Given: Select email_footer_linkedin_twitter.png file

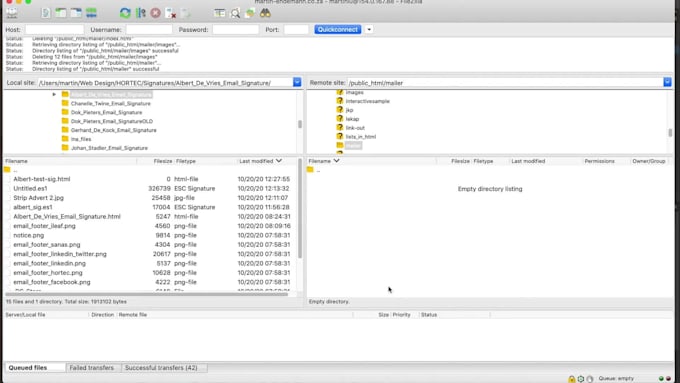Looking at the screenshot, I should pos(60,254).
